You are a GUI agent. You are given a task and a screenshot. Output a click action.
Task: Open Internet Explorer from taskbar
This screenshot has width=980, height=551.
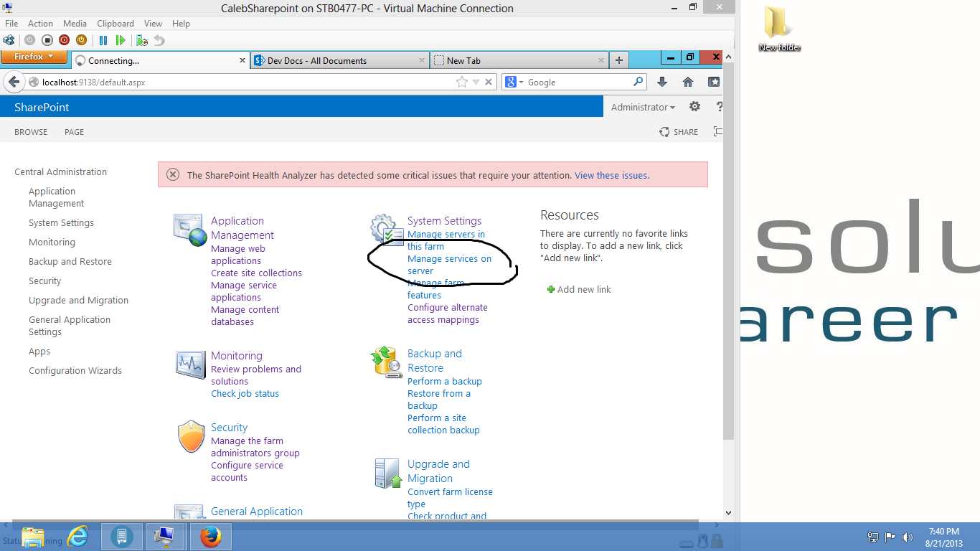point(77,536)
